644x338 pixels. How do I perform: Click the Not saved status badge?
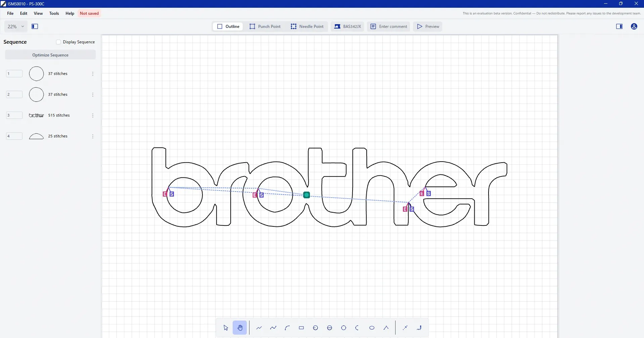[89, 13]
